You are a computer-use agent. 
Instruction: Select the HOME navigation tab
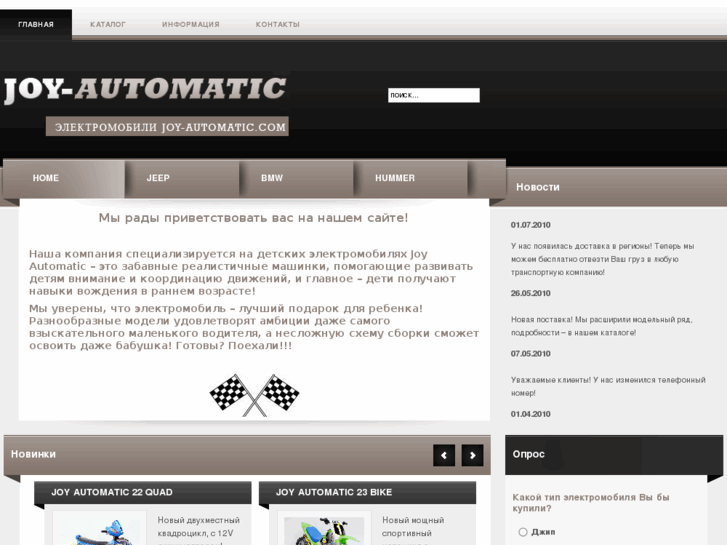coord(64,179)
